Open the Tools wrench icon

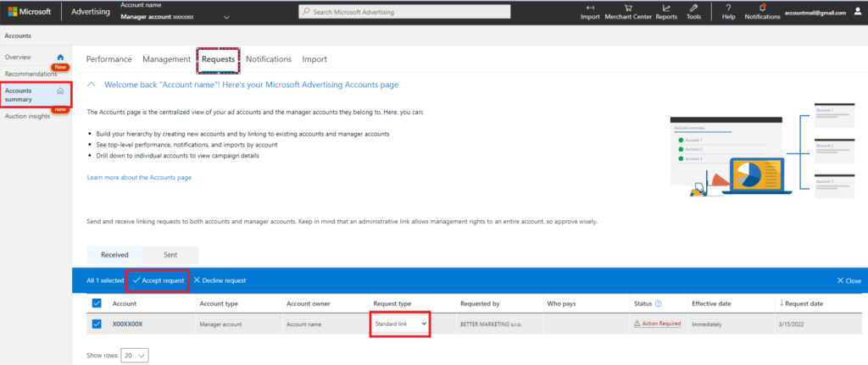click(x=693, y=8)
